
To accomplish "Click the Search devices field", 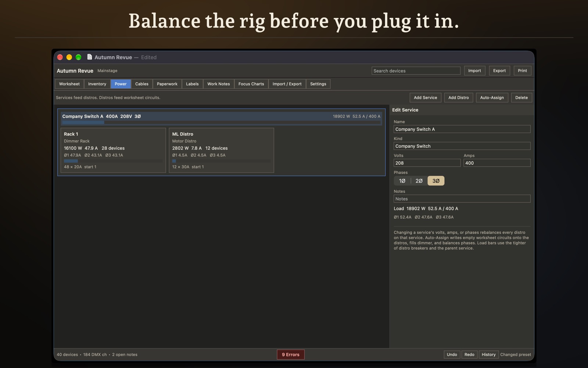I will coord(416,71).
